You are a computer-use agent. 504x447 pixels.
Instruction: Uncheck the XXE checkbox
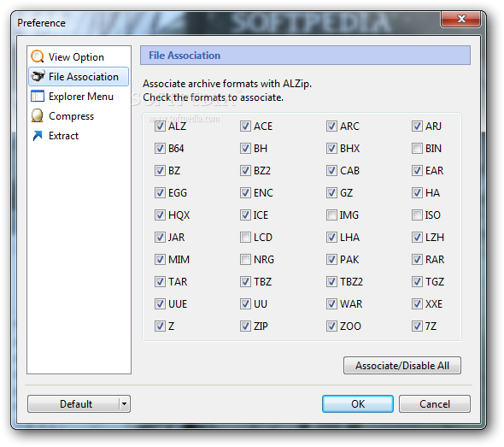(417, 304)
